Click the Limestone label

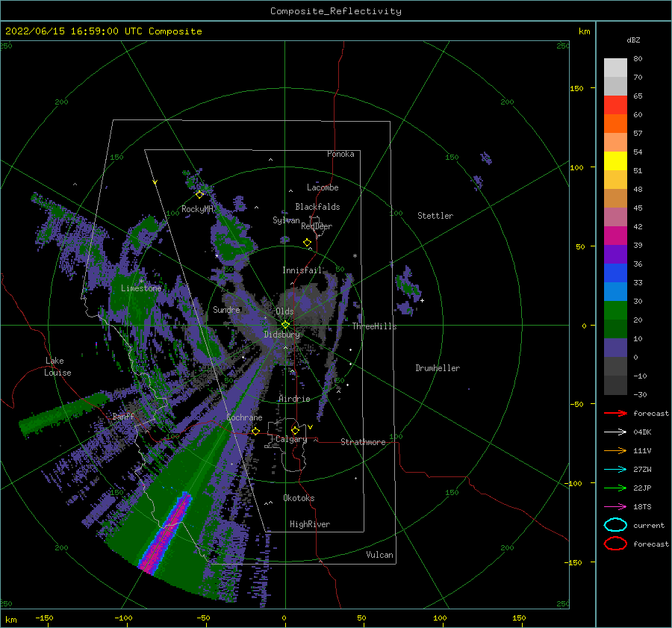pos(141,288)
